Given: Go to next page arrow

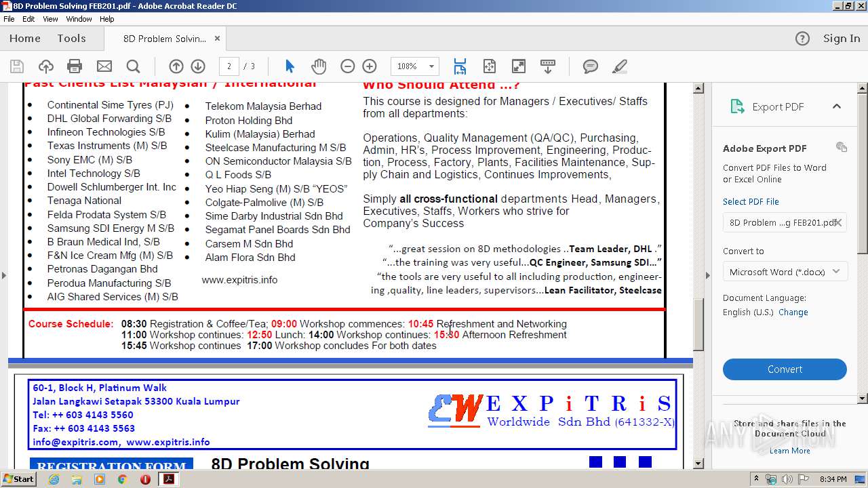Looking at the screenshot, I should coord(198,66).
